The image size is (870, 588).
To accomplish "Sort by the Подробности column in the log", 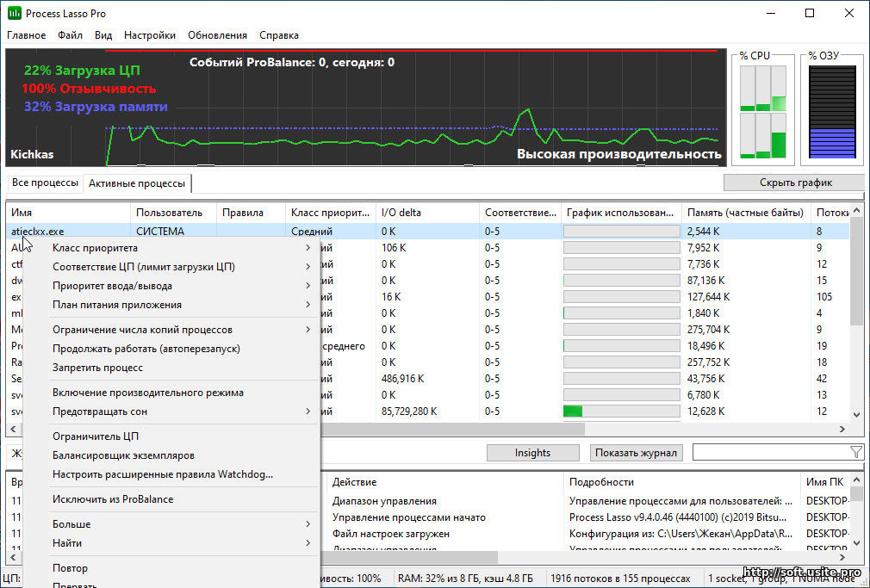I will click(x=682, y=482).
